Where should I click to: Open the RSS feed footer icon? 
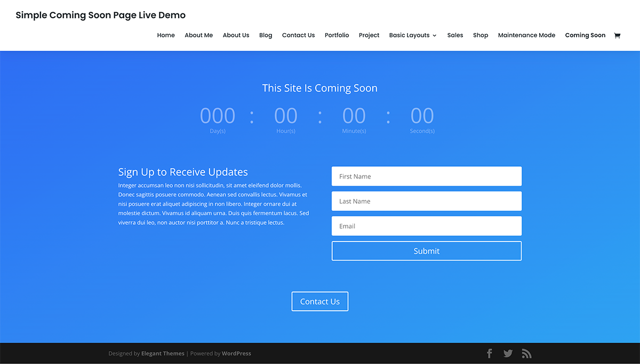(526, 353)
